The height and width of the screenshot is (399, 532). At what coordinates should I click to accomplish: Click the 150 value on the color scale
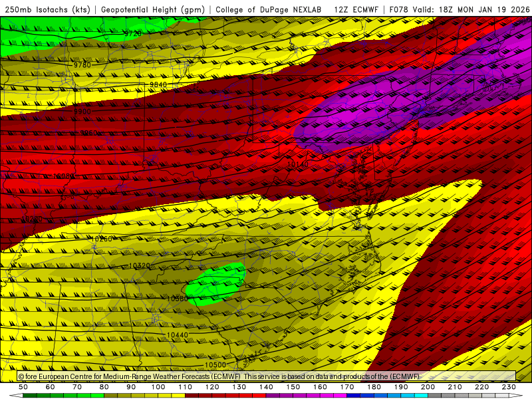point(293,387)
